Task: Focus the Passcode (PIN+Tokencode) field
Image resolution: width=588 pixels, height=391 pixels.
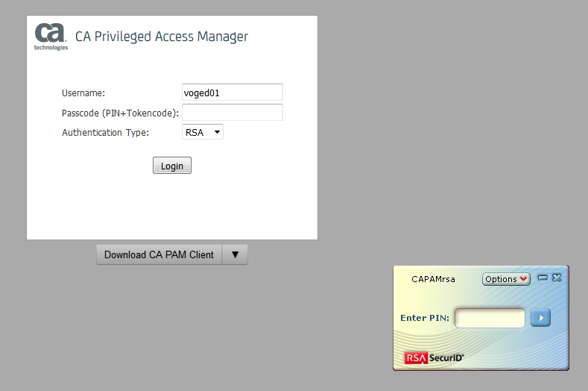Action: [x=232, y=113]
